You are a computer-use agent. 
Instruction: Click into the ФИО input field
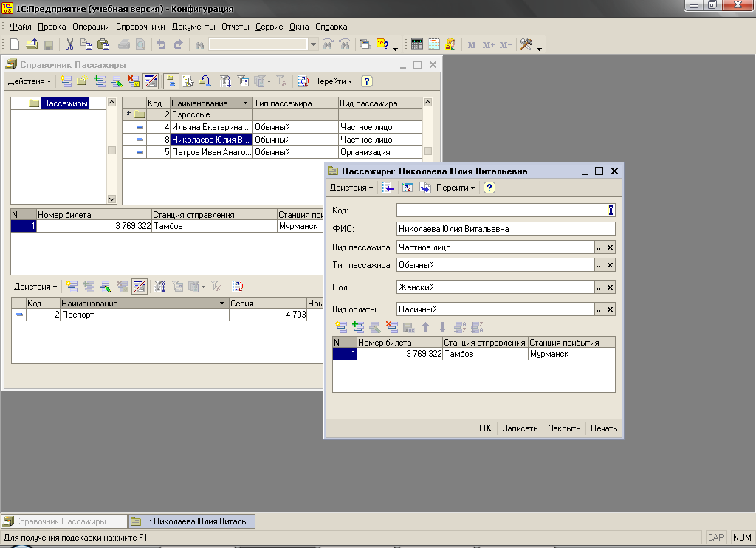(505, 229)
